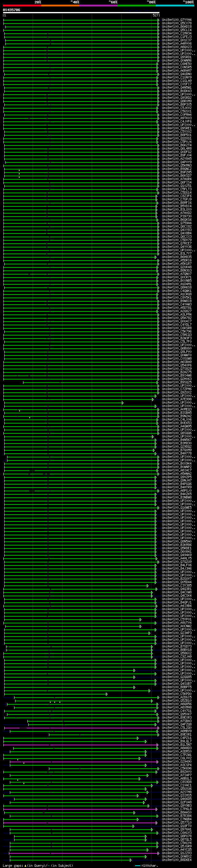The image size is (197, 868).
Task: Click the UniRef100_O29490 hit name
Action: point(177,761)
